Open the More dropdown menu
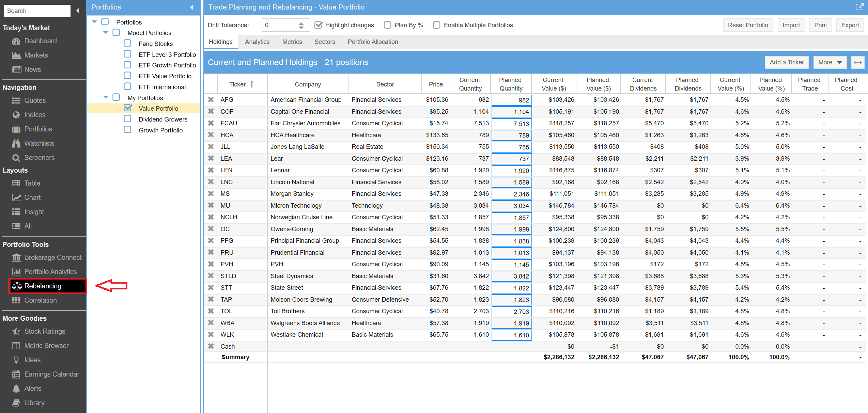Image resolution: width=868 pixels, height=413 pixels. (x=830, y=62)
